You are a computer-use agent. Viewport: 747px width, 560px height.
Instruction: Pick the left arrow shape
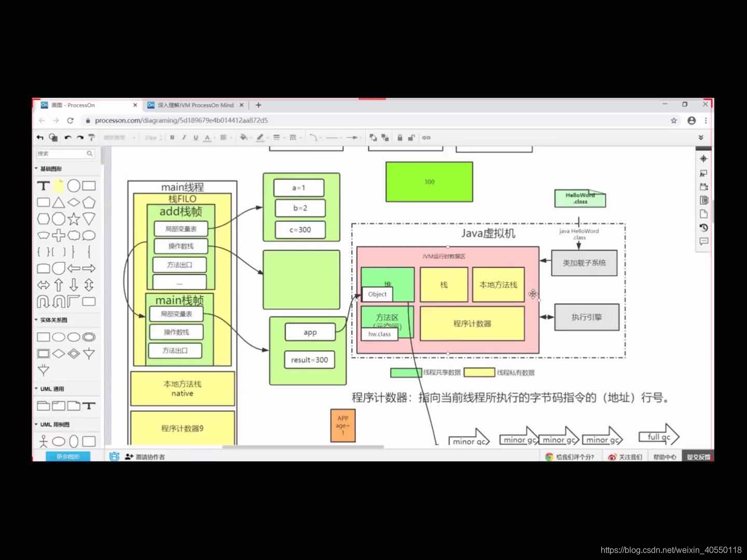point(74,268)
